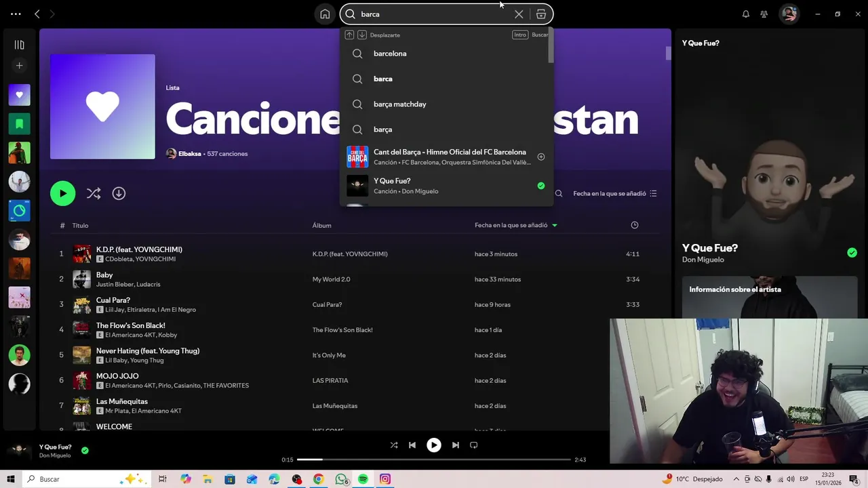Open the three-dots app menu

click(16, 14)
